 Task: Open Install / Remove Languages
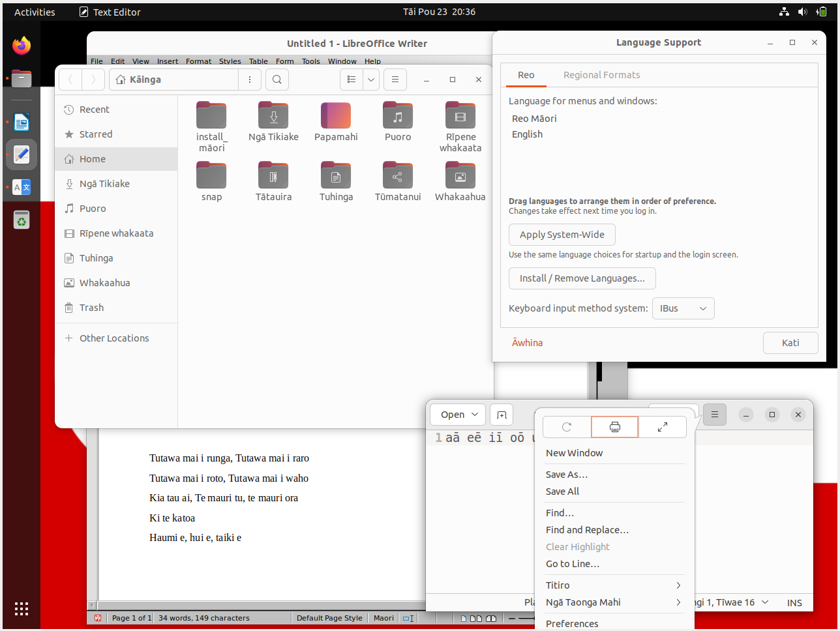click(x=582, y=278)
